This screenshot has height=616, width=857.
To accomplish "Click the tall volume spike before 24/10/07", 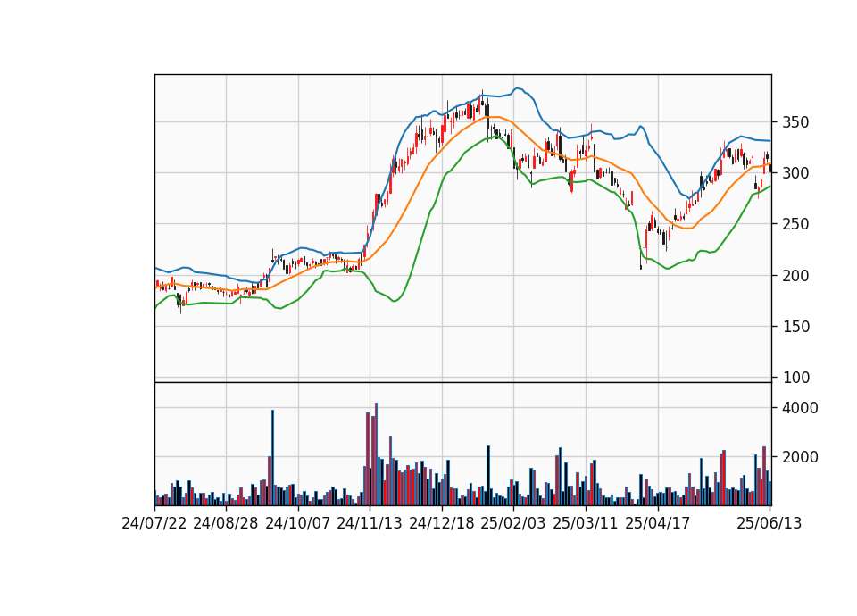I will click(273, 457).
